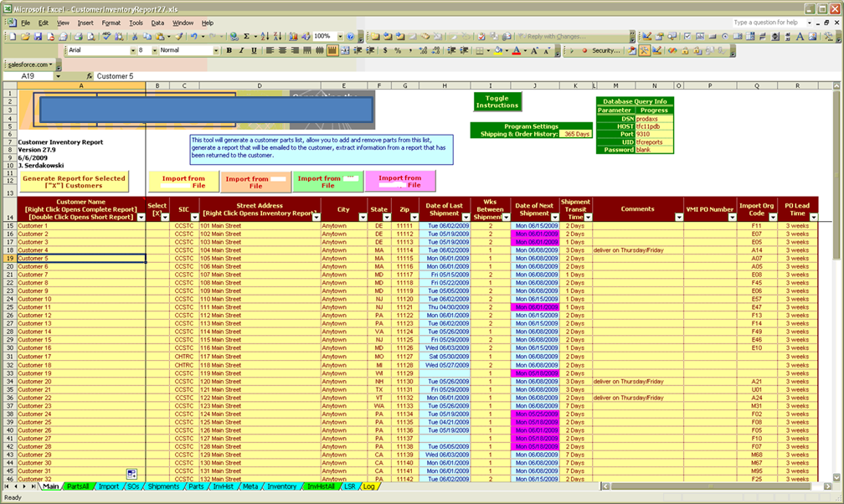Image resolution: width=844 pixels, height=504 pixels.
Task: Open the Format menu
Action: (x=111, y=23)
